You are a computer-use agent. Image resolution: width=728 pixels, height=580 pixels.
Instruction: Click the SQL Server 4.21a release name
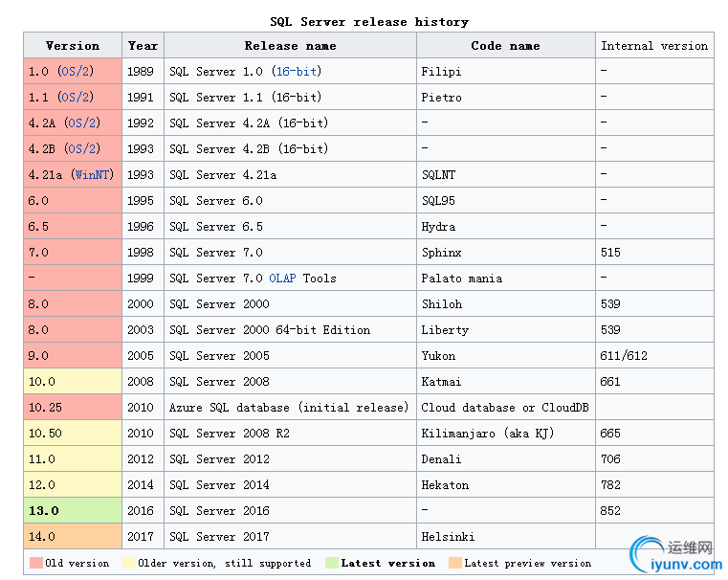pos(223,174)
